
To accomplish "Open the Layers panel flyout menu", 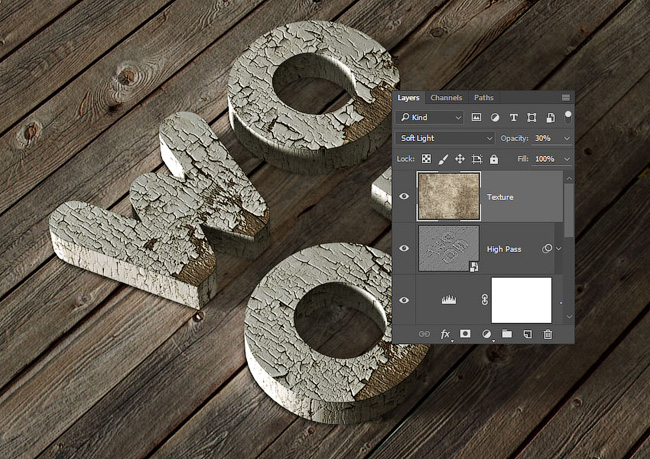I will pyautogui.click(x=565, y=98).
